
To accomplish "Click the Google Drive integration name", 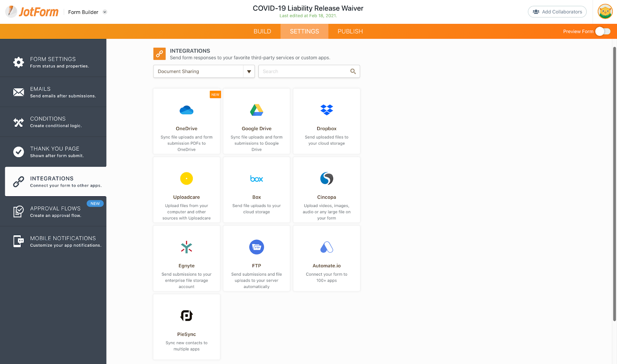I will [x=256, y=129].
